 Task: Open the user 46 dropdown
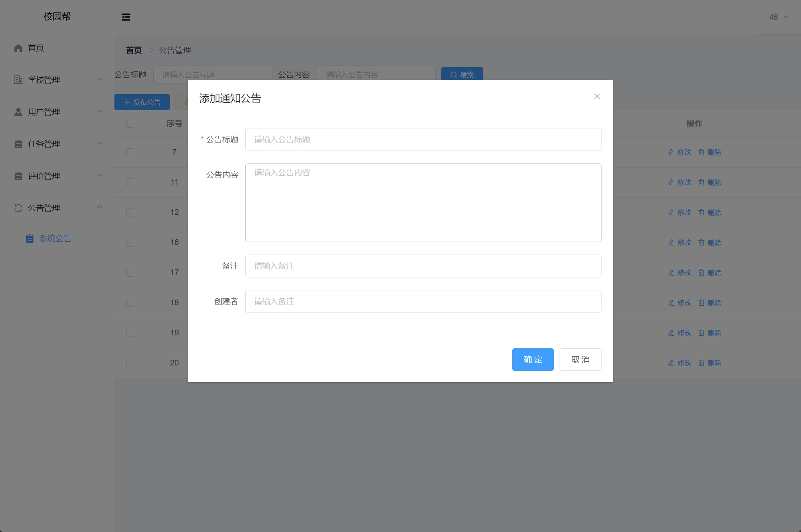click(x=778, y=17)
